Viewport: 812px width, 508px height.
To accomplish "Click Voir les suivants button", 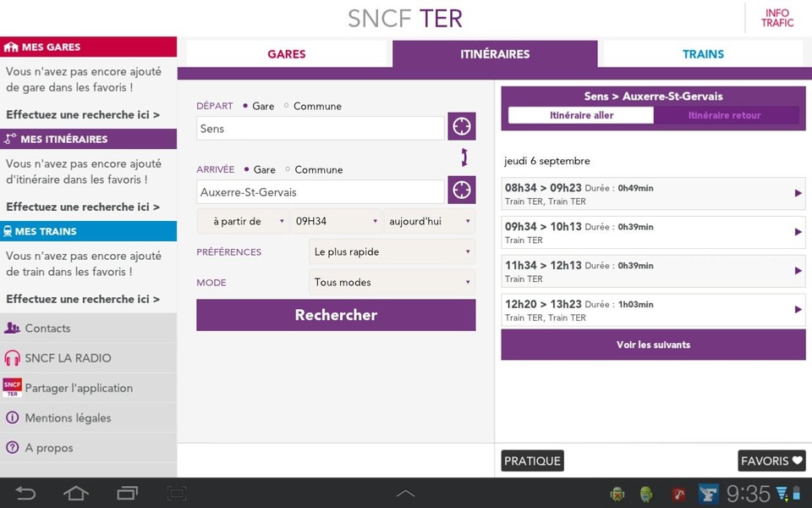I will (653, 345).
